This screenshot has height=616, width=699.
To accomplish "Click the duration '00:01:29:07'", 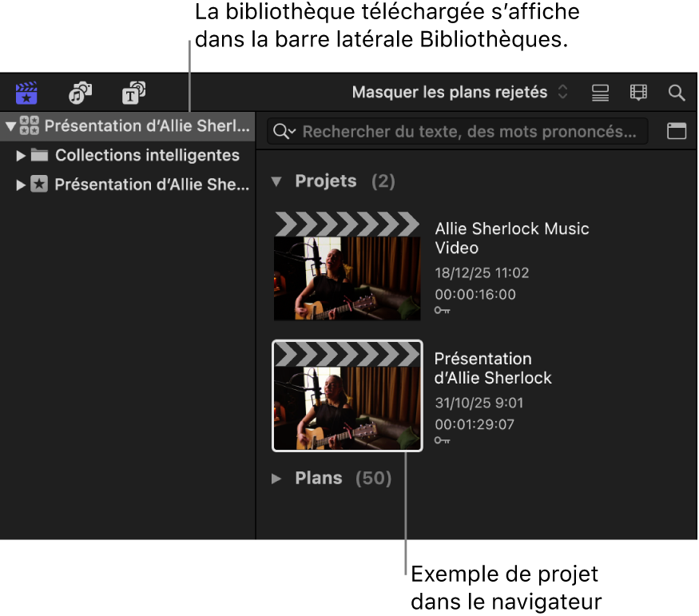I will point(475,424).
